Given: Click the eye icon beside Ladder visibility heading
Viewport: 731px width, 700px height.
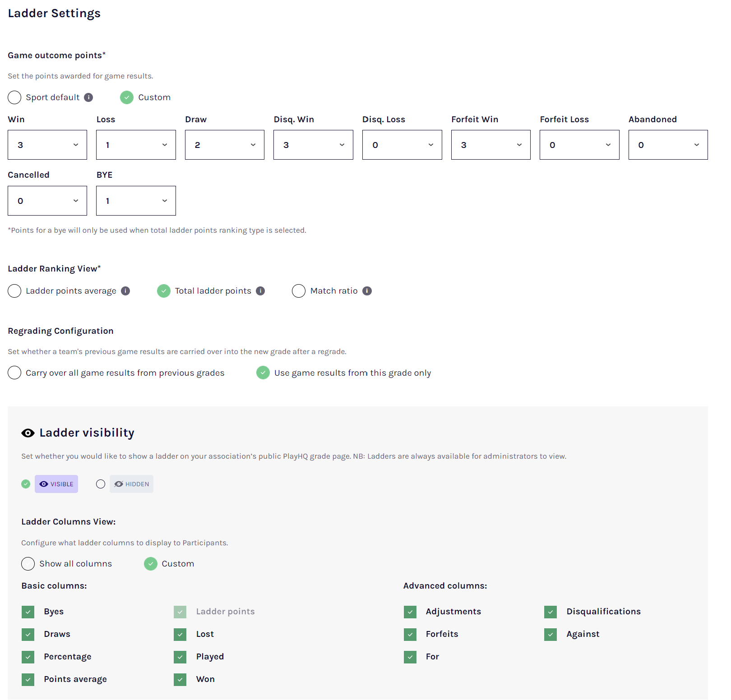Looking at the screenshot, I should point(28,433).
